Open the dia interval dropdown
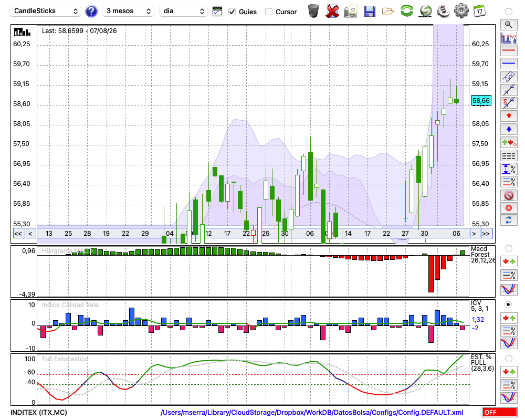 [x=183, y=11]
